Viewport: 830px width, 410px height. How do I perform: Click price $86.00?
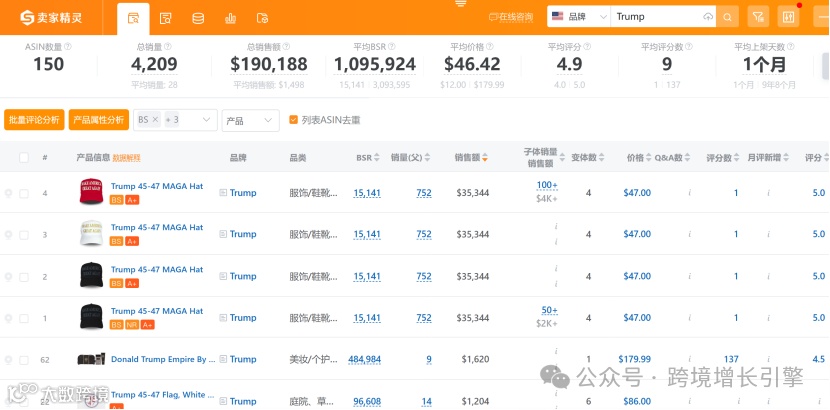[x=637, y=402]
